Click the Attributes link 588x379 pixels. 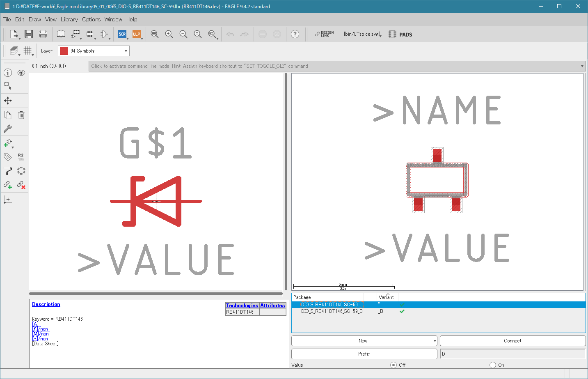(272, 305)
